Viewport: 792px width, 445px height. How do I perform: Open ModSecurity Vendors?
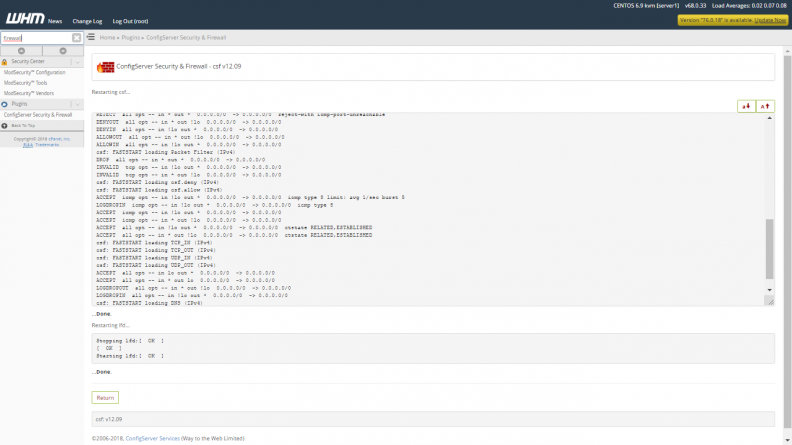click(x=29, y=93)
